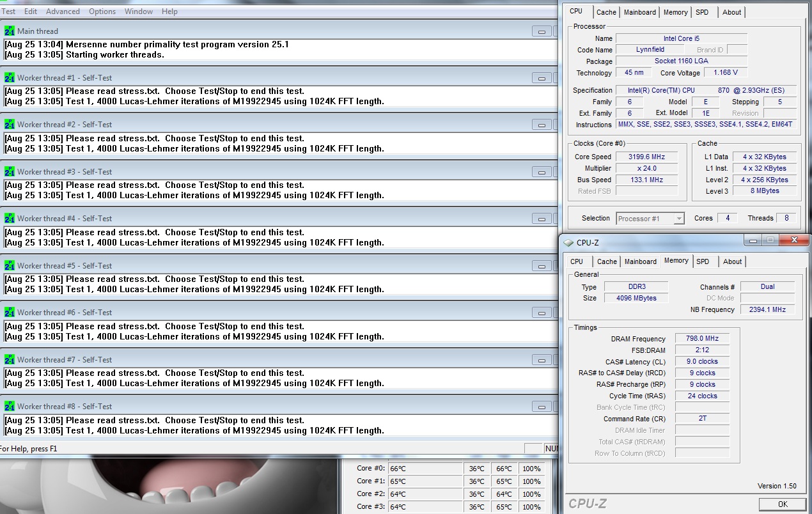812x514 pixels.
Task: Click the Worker thread #4 window icon
Action: coord(10,219)
